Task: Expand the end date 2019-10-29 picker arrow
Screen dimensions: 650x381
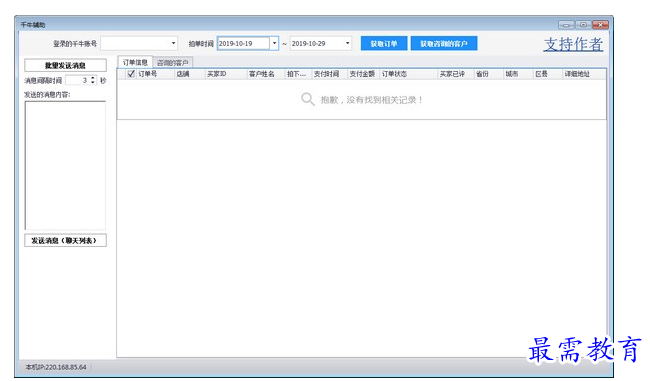Action: point(347,43)
